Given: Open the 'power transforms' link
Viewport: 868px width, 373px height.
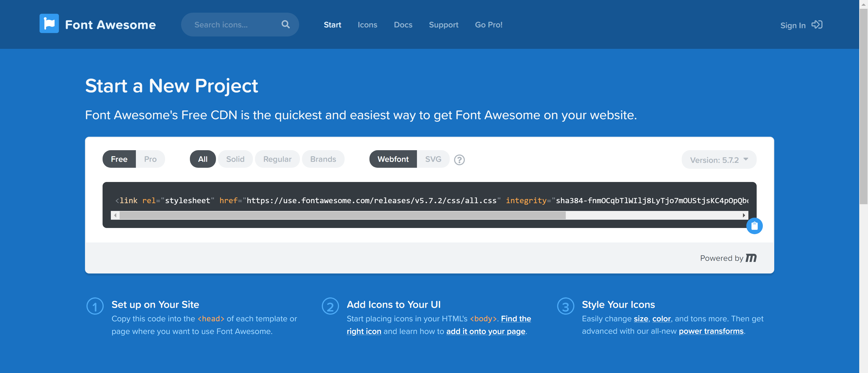Looking at the screenshot, I should click(x=711, y=331).
